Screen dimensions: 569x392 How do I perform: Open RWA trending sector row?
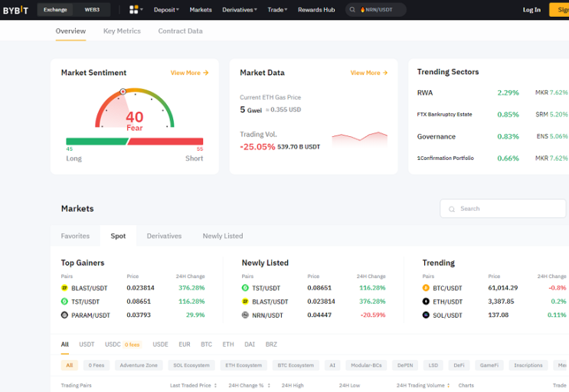pyautogui.click(x=492, y=93)
